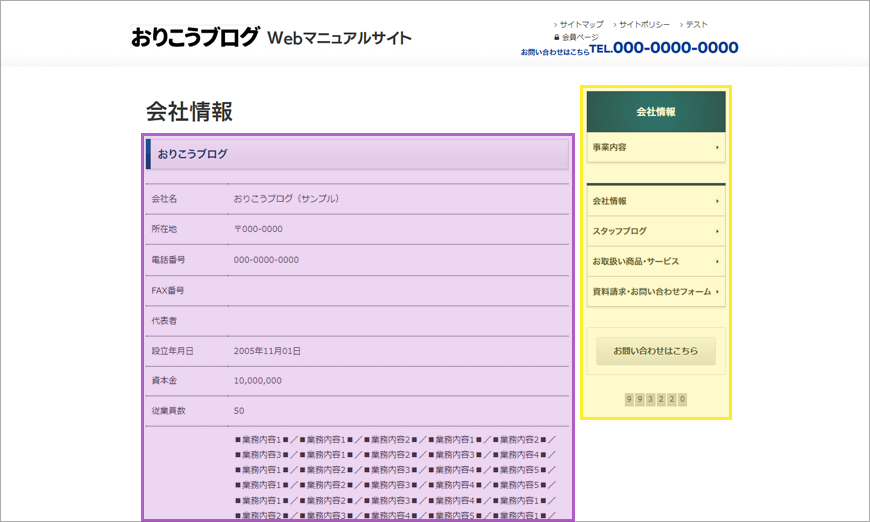The image size is (870, 522).
Task: Click the arrow icon before サイトポリシー
Action: point(614,24)
